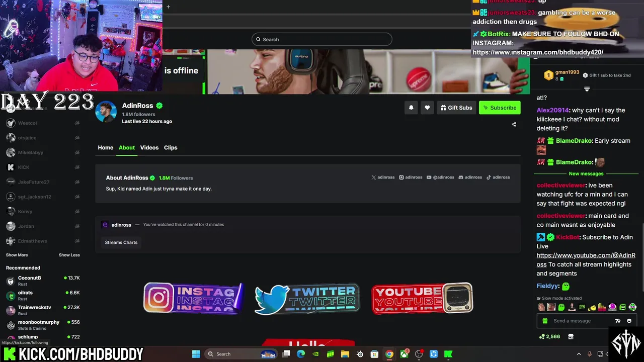This screenshot has height=362, width=644.
Task: Open AdinRoss Discord link
Action: 470,177
